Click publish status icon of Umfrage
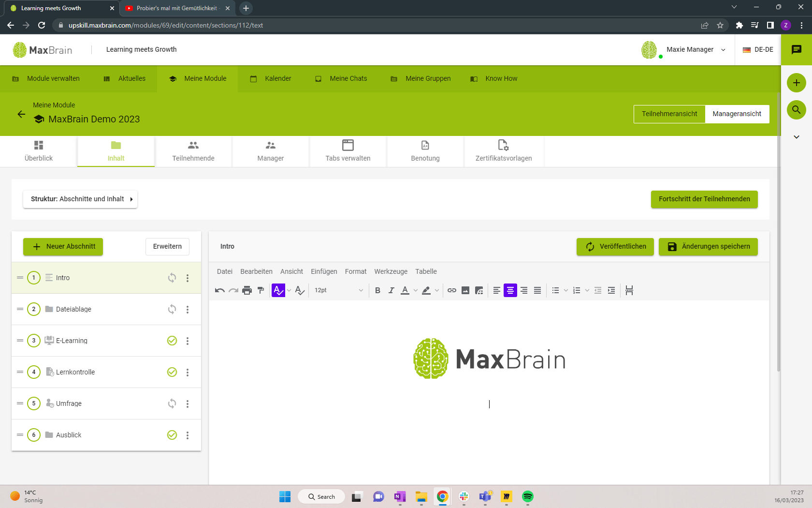Image resolution: width=812 pixels, height=508 pixels. point(172,403)
